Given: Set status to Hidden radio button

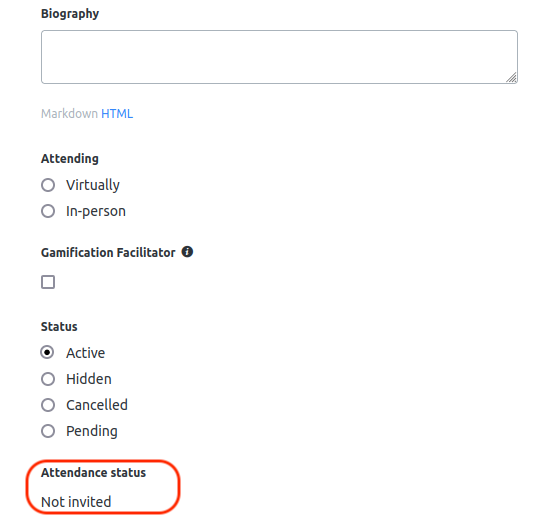Looking at the screenshot, I should pos(48,379).
